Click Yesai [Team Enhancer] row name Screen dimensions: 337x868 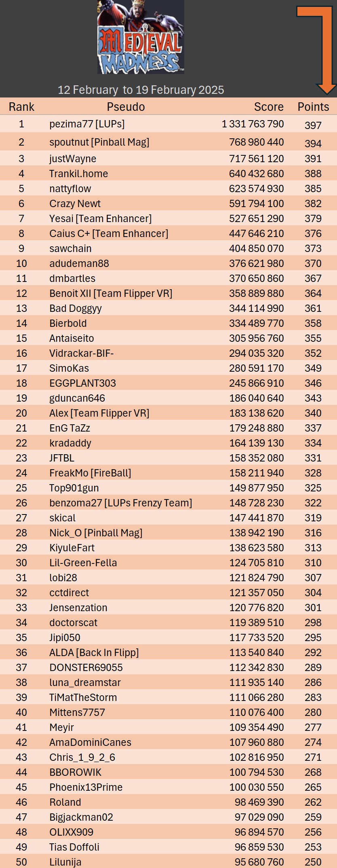tap(100, 218)
